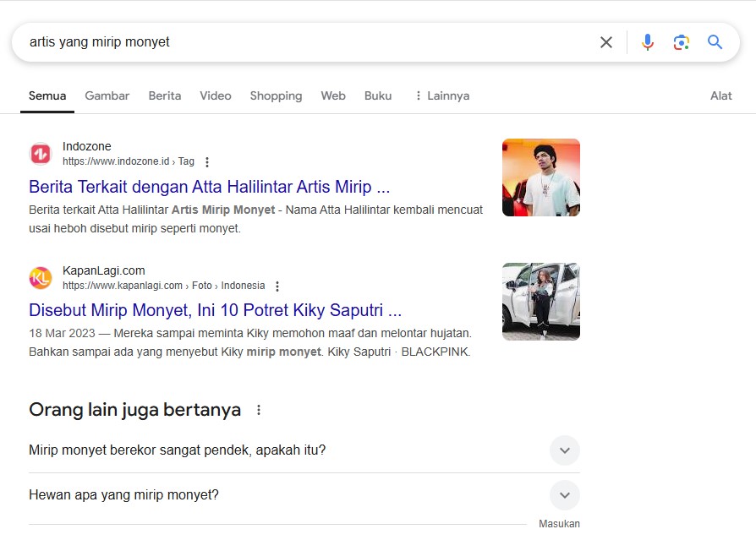Open more options for KapanLagi result
Image resolution: width=756 pixels, height=551 pixels.
[277, 286]
